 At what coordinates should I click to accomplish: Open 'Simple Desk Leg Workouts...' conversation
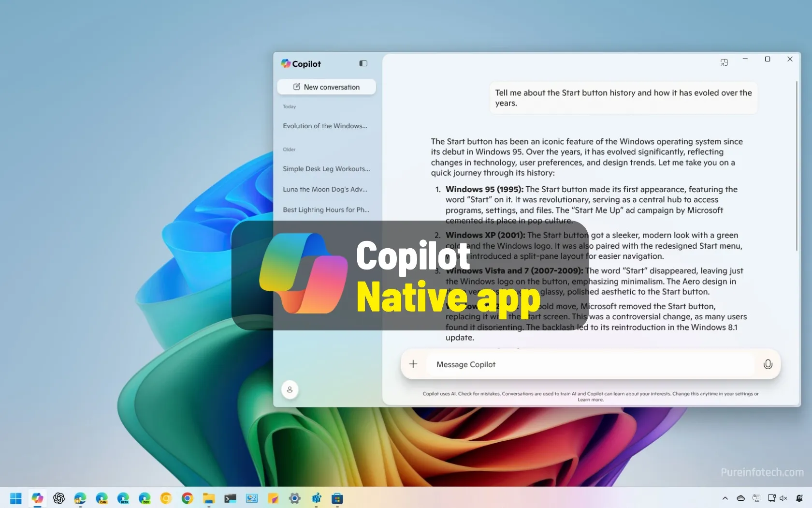[x=326, y=169]
